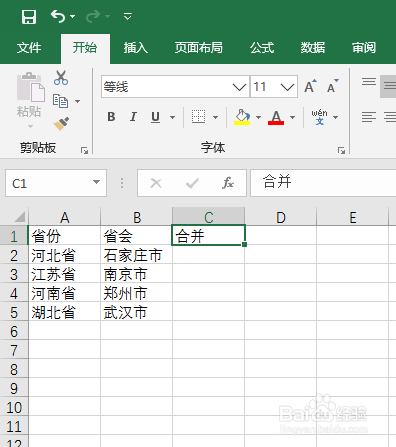Screen dimensions: 396x447
Task: Open the Underline style dropdown arrow
Action: tap(172, 117)
